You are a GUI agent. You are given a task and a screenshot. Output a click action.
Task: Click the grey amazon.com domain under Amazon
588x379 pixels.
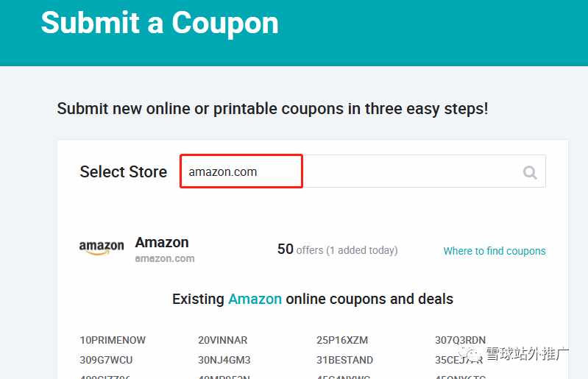click(165, 258)
